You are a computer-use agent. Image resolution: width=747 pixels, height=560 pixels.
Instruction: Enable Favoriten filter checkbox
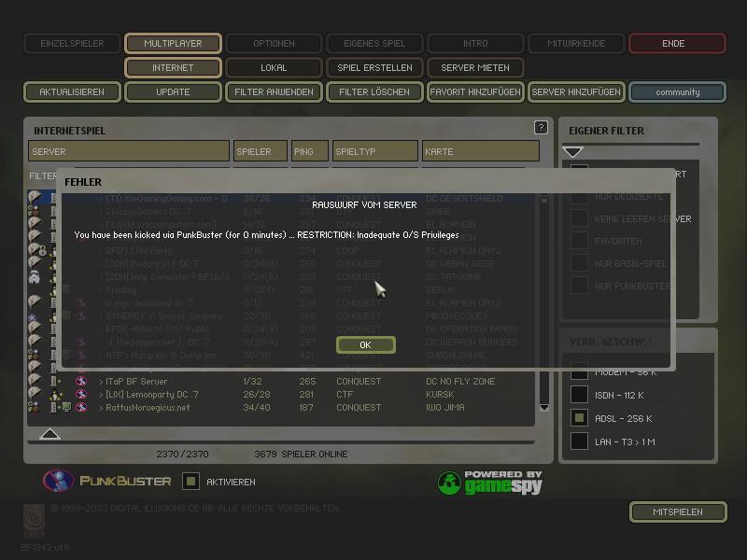click(579, 241)
